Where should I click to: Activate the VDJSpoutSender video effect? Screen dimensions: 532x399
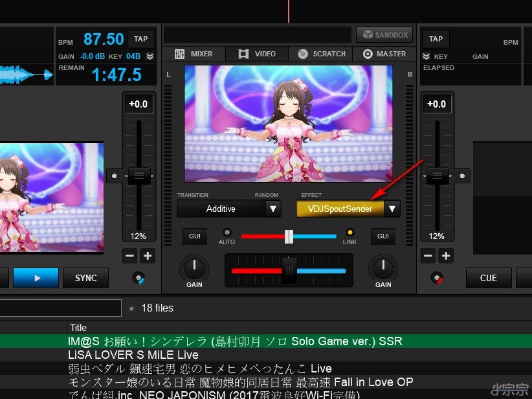(340, 209)
